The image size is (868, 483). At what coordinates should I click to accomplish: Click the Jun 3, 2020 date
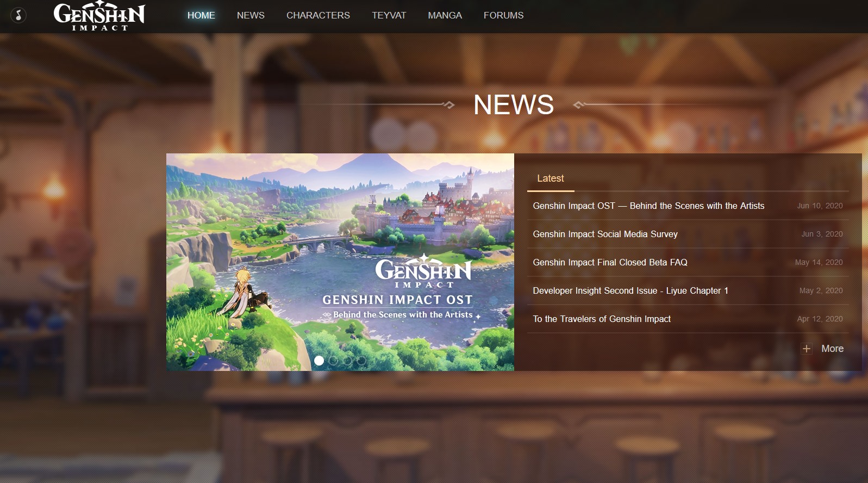point(822,234)
